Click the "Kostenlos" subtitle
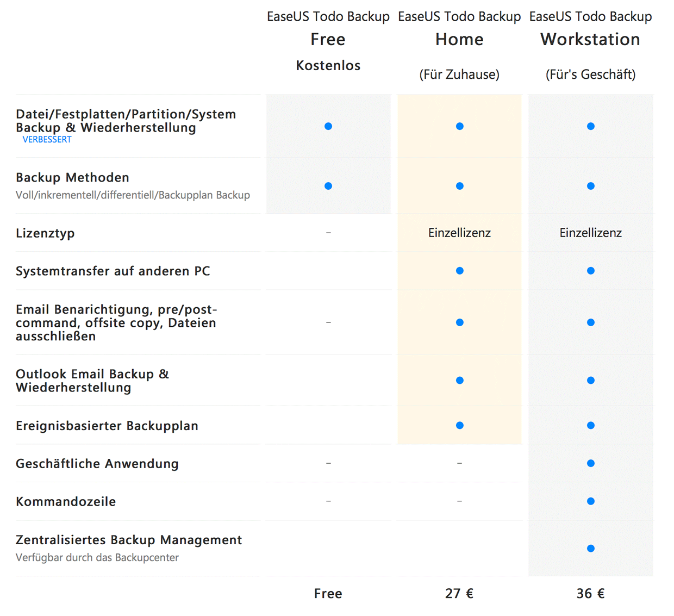The width and height of the screenshot is (674, 616). 328,65
